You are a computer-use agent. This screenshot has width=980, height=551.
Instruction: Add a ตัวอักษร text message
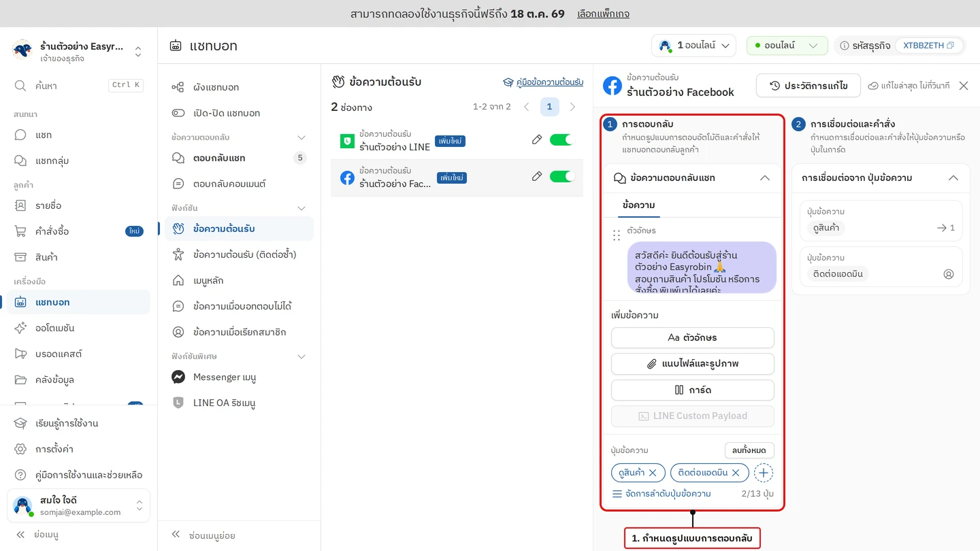coord(693,337)
